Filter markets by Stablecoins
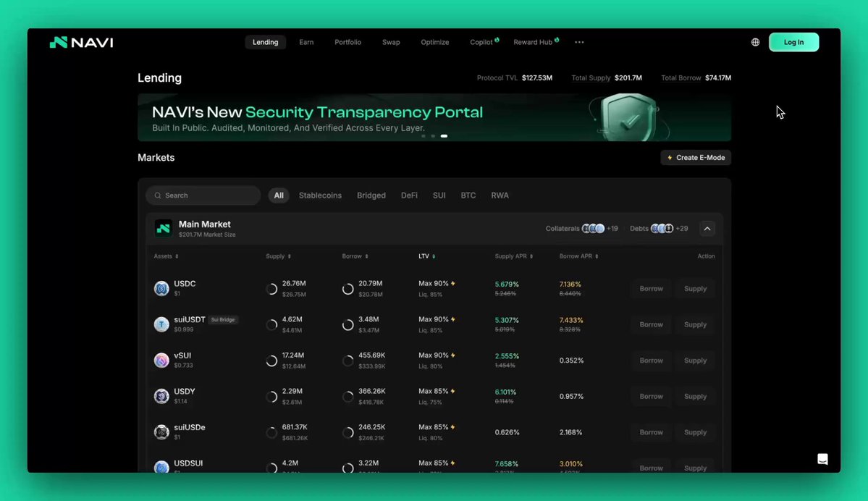The image size is (868, 501). (320, 195)
